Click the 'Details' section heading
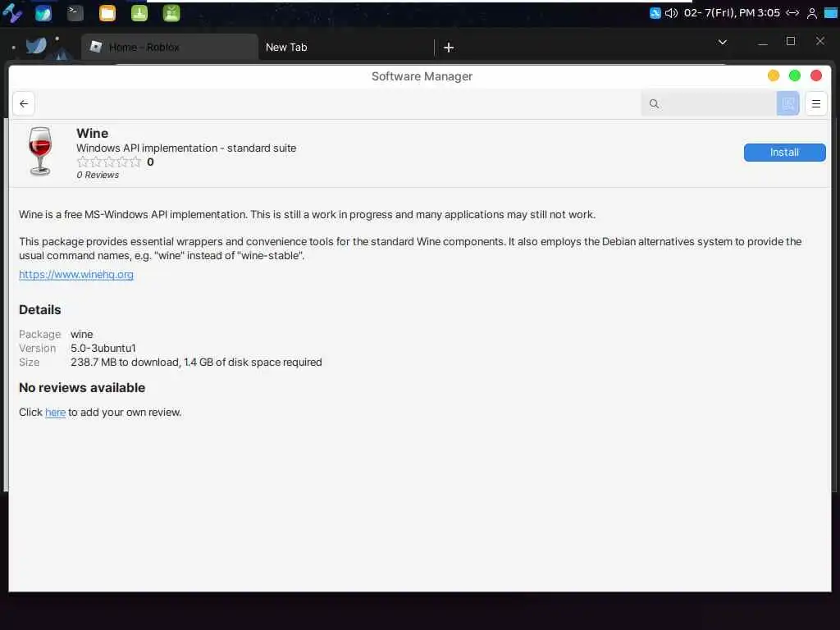Image resolution: width=840 pixels, height=630 pixels. click(39, 309)
